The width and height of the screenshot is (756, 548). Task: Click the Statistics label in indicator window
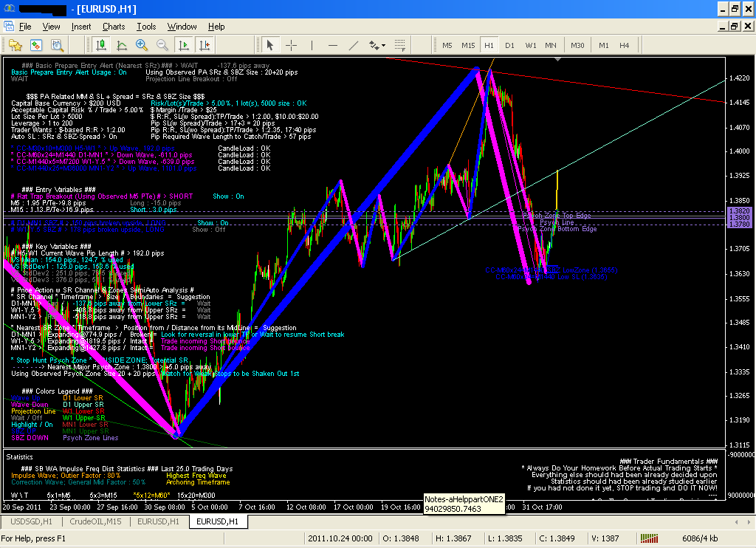click(x=19, y=457)
